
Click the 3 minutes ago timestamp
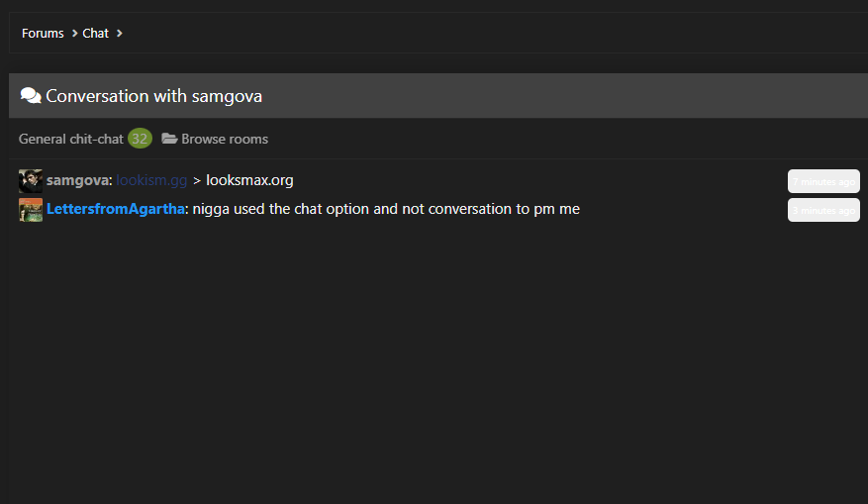823,210
